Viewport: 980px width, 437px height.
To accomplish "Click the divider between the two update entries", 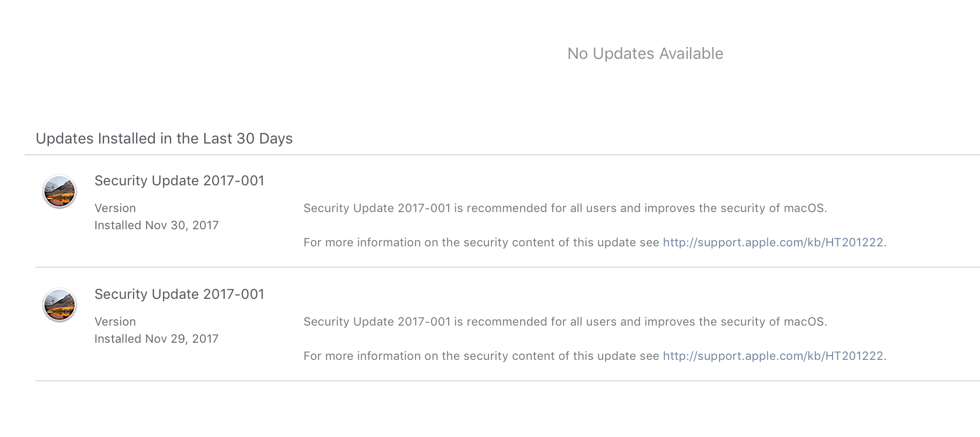I will pos(507,267).
